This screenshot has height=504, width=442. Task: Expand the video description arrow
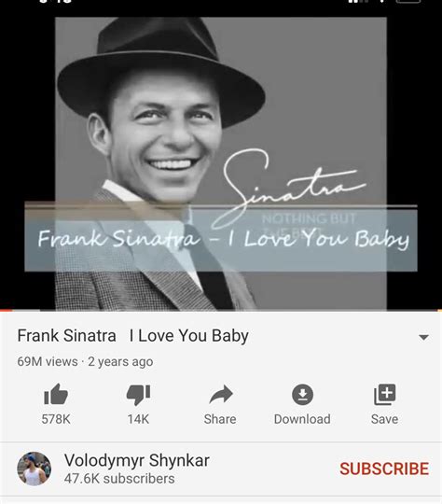coord(424,337)
